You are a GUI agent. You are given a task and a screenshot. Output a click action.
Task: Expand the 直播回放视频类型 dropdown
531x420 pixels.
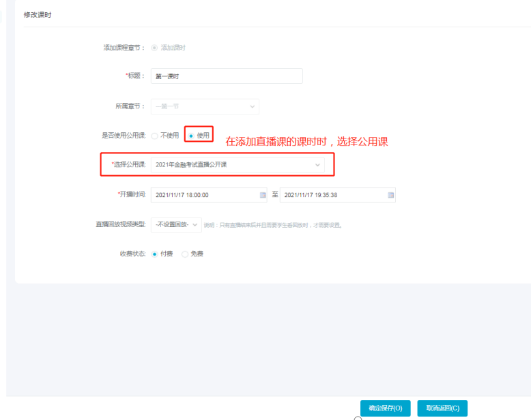[x=176, y=224]
